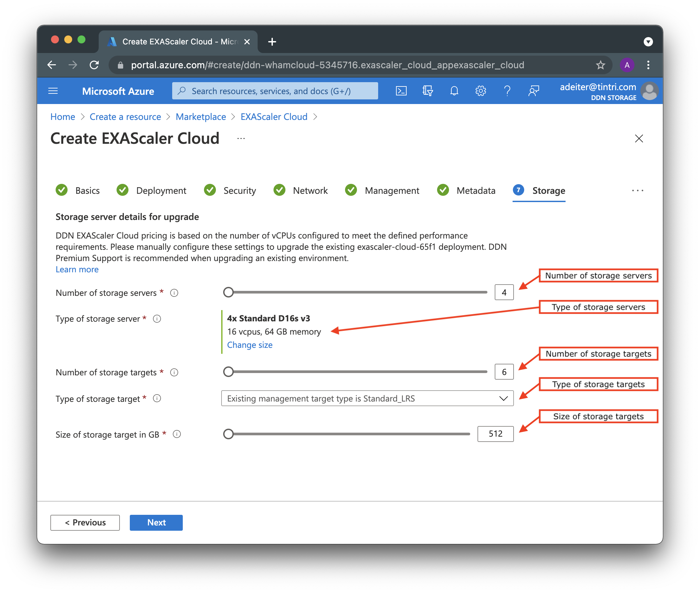Click the Number of storage targets slider handle
The width and height of the screenshot is (700, 593).
click(x=228, y=372)
